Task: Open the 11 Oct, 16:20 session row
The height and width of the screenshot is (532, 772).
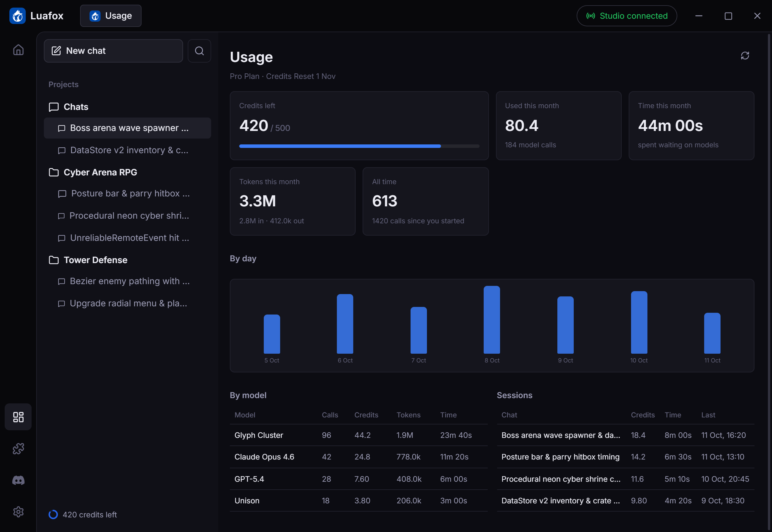Action: pos(625,435)
